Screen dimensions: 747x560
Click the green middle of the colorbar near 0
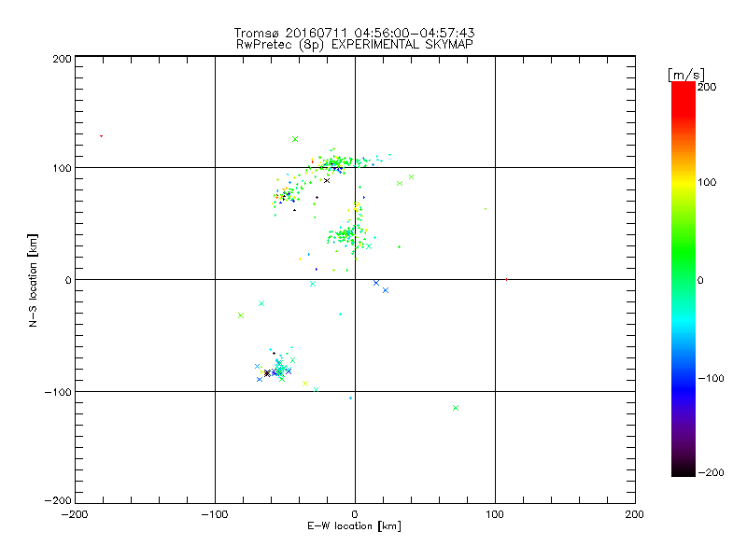tap(683, 279)
